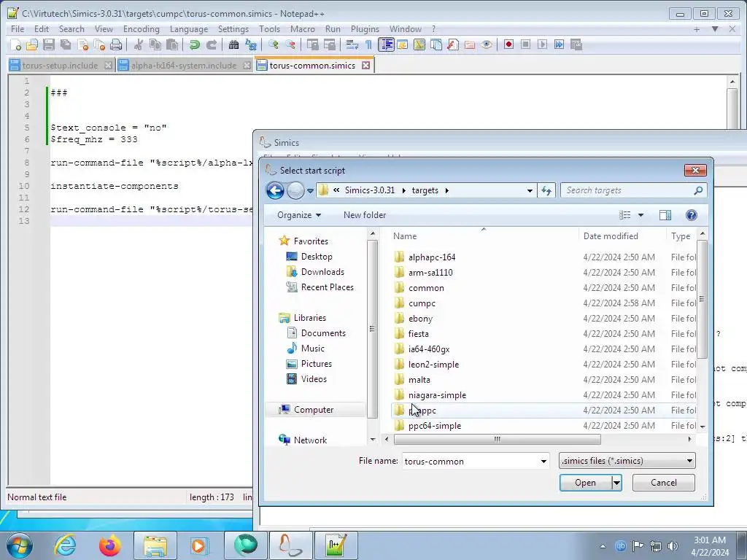Click the green Undo arrow icon

pos(194,44)
